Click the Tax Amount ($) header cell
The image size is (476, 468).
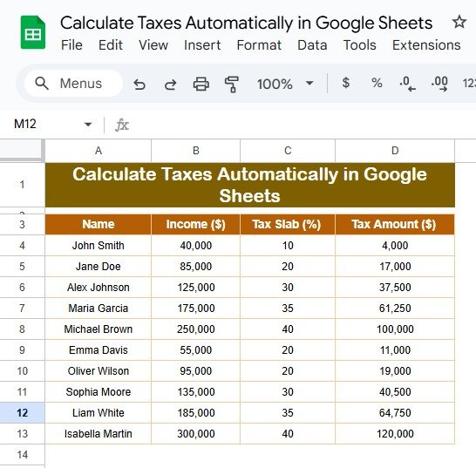tap(395, 224)
